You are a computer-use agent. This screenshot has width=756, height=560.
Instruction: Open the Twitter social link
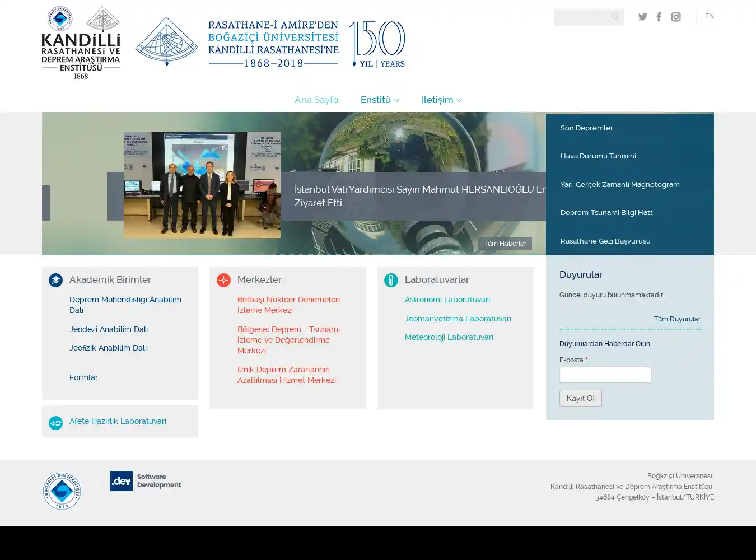642,17
